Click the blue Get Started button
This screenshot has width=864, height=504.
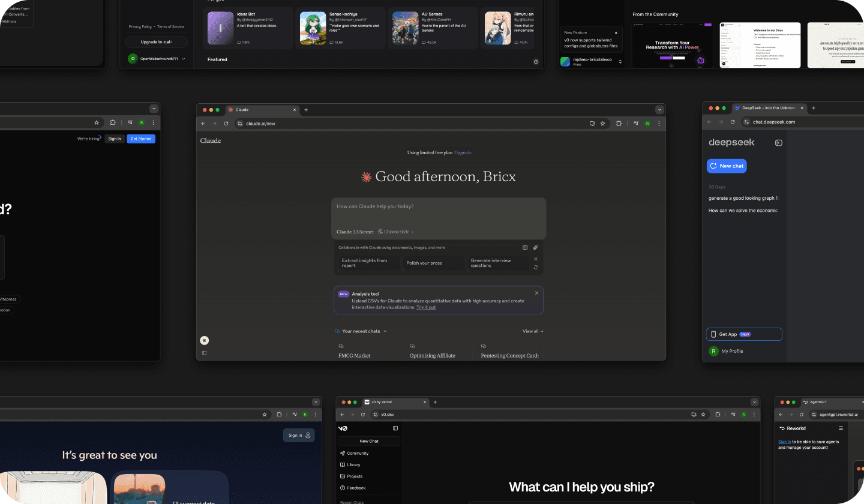[141, 139]
